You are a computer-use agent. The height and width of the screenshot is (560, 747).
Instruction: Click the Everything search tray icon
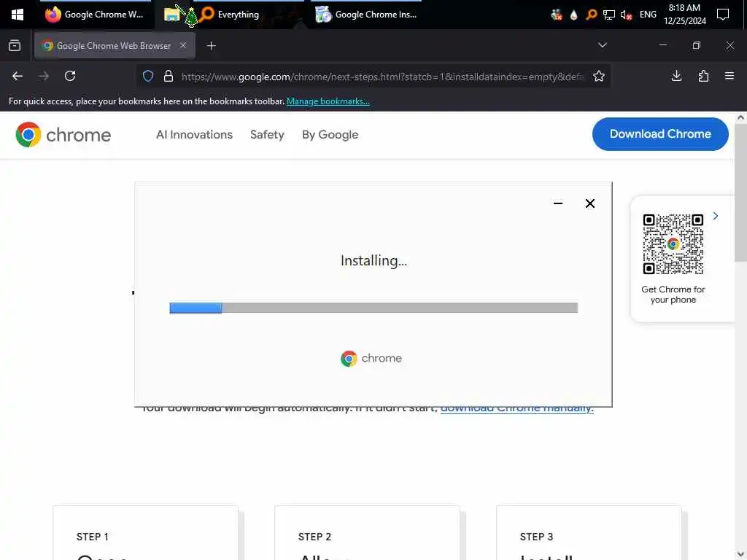pos(591,15)
